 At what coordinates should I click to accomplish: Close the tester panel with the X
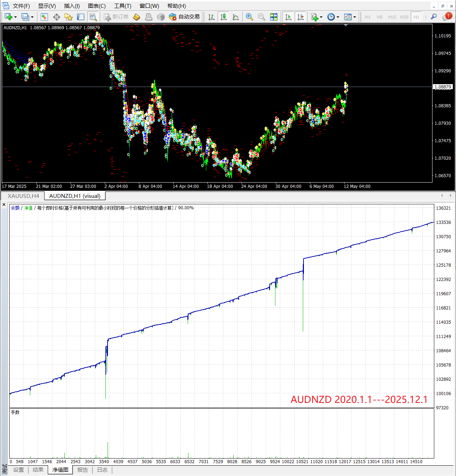[4, 204]
